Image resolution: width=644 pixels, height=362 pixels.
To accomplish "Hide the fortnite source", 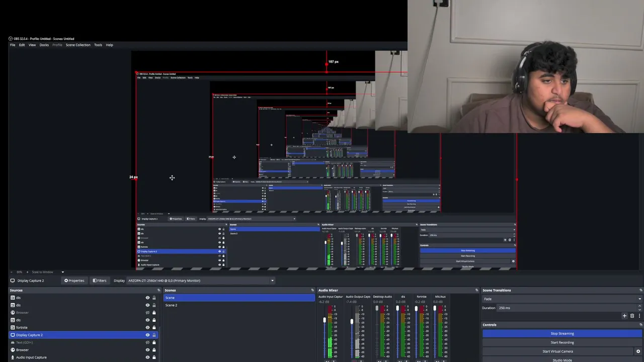I will 147,327.
